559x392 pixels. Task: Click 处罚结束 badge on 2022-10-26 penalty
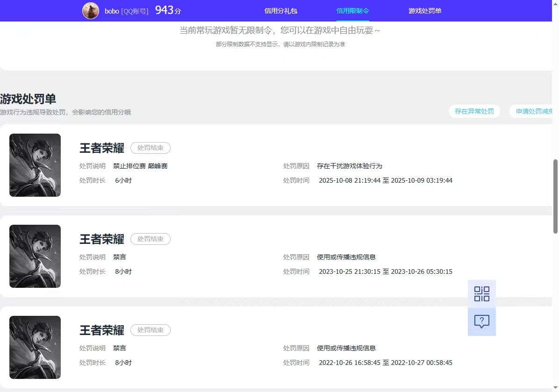(x=150, y=330)
